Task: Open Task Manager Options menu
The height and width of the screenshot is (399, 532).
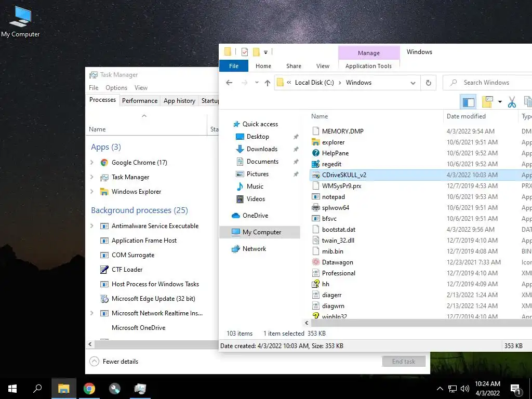Action: tap(116, 87)
